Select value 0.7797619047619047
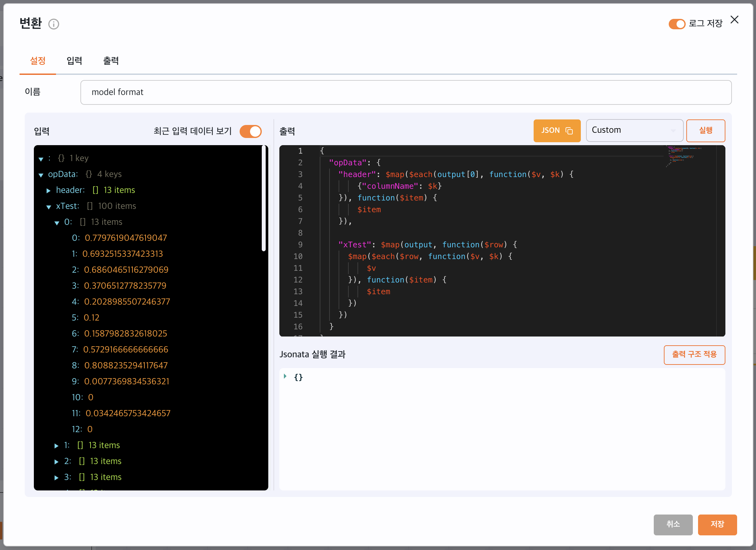The width and height of the screenshot is (756, 550). point(126,238)
